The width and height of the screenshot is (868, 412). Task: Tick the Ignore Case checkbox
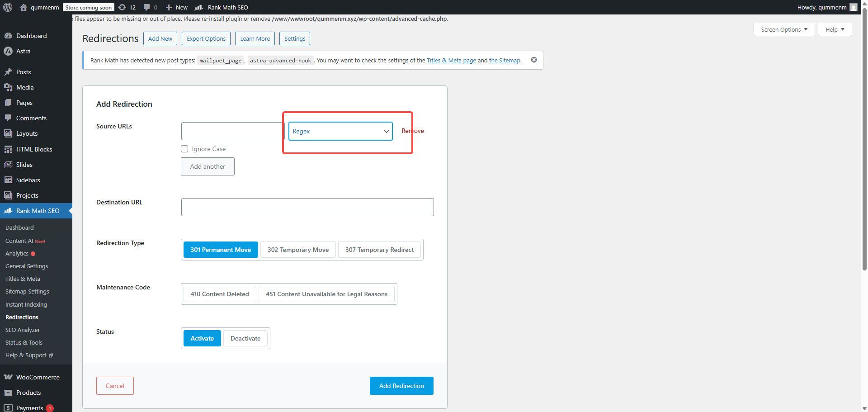click(184, 149)
